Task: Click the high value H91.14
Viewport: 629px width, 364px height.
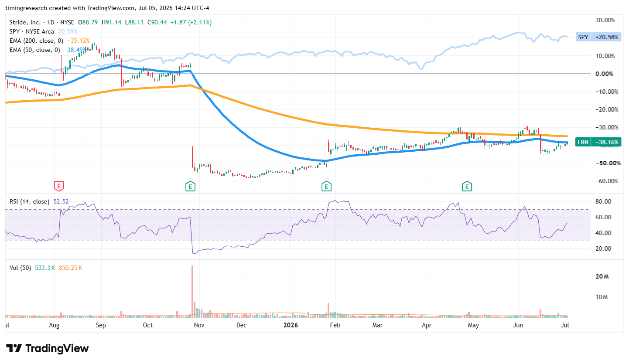Action: pyautogui.click(x=111, y=22)
